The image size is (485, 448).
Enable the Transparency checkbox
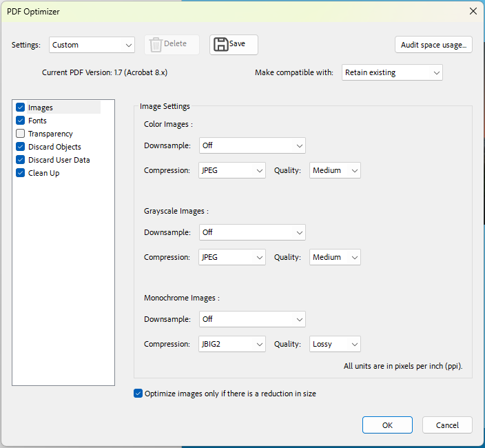pyautogui.click(x=21, y=133)
